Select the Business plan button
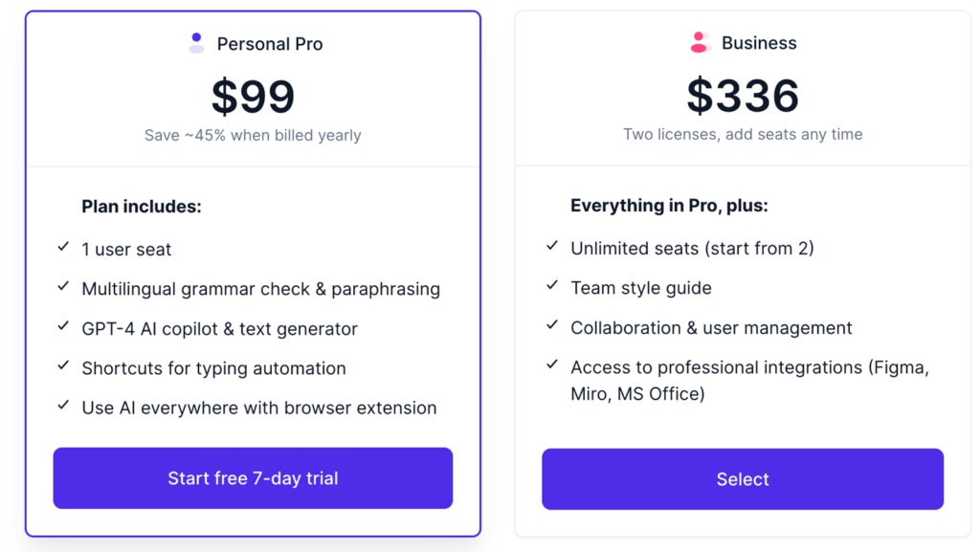Viewport: 980px width, 552px height. (743, 479)
